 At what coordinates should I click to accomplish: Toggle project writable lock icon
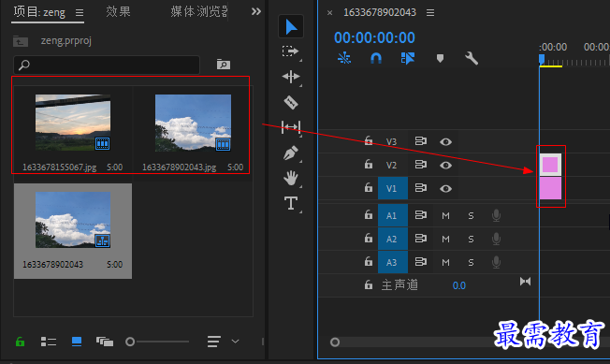20,342
